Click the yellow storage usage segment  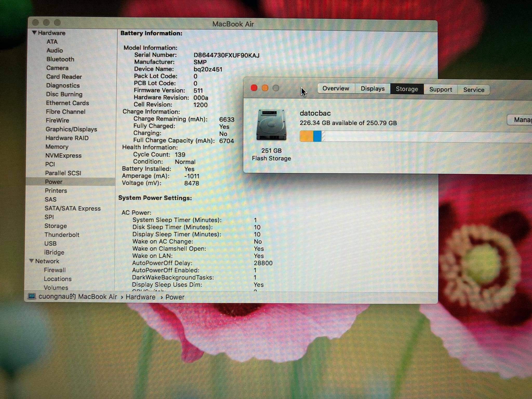coord(306,136)
